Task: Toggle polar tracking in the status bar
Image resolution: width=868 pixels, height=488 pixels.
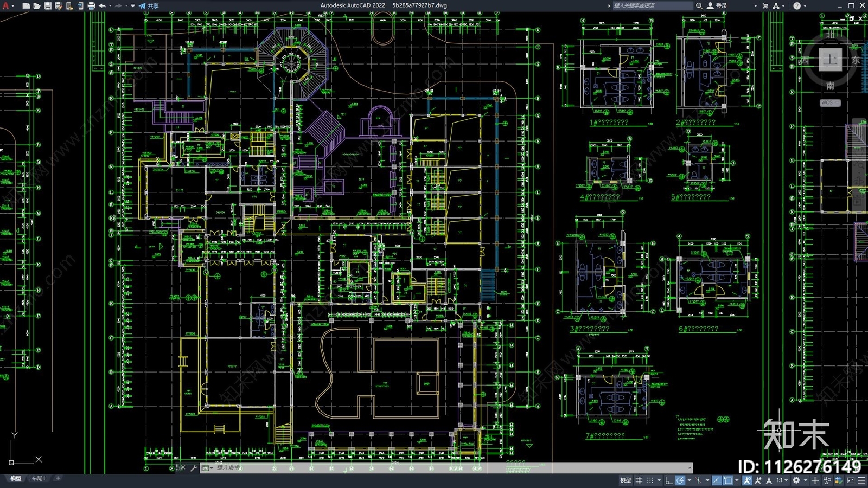Action: point(680,480)
